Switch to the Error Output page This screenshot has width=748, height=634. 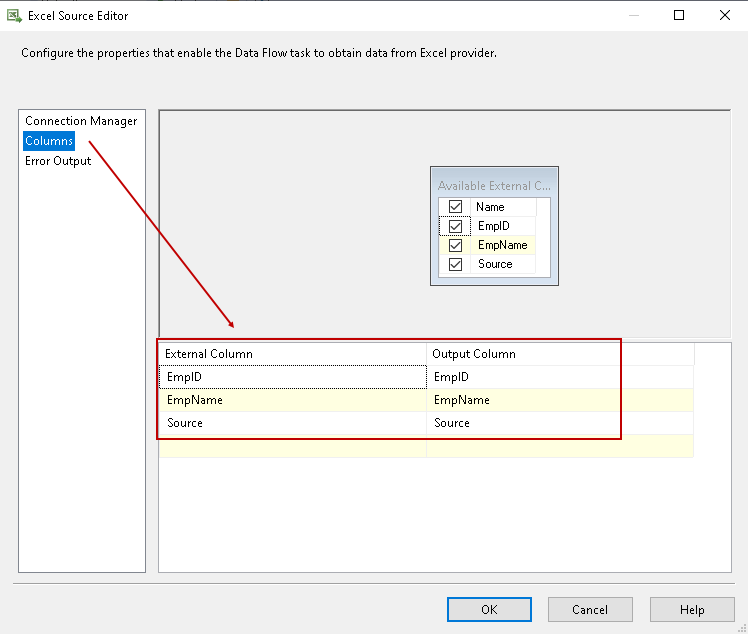pyautogui.click(x=58, y=161)
